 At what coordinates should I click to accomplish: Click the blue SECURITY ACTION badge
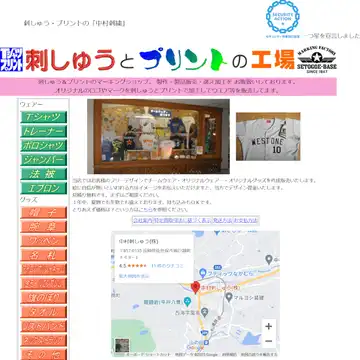click(x=283, y=18)
